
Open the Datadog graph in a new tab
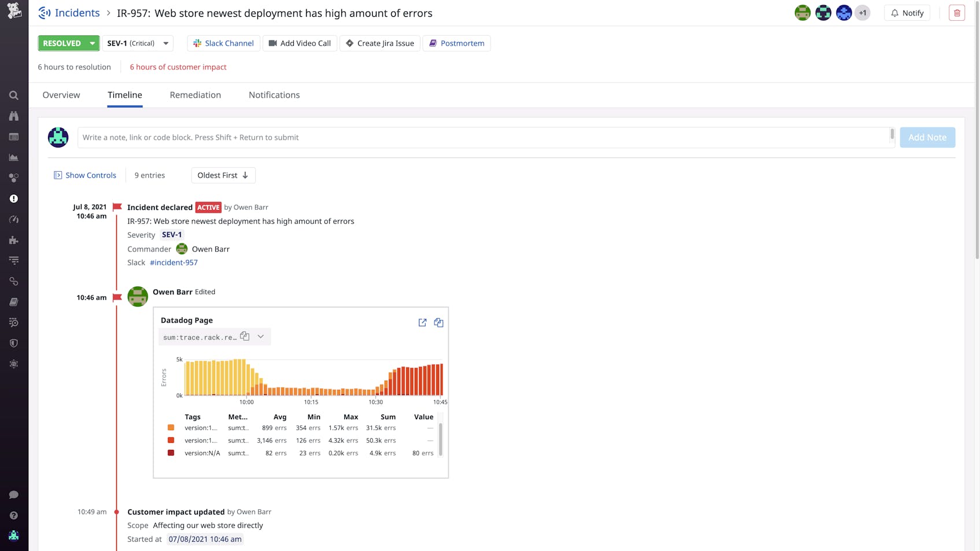pyautogui.click(x=422, y=323)
